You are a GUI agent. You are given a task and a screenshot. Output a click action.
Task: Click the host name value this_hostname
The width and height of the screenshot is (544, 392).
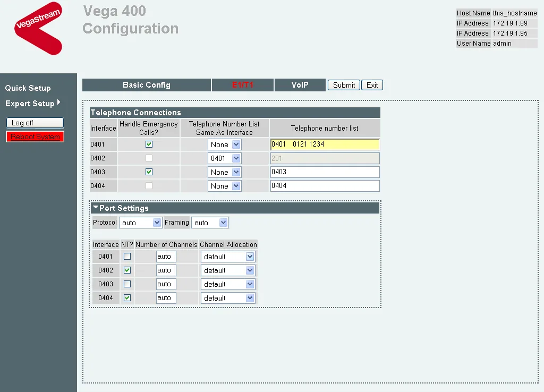[x=514, y=13]
